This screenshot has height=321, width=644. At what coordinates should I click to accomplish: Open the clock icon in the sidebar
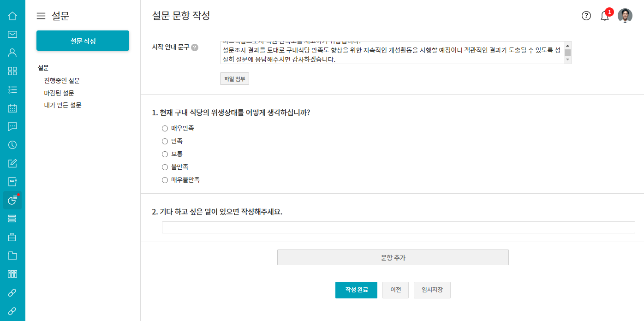click(12, 145)
